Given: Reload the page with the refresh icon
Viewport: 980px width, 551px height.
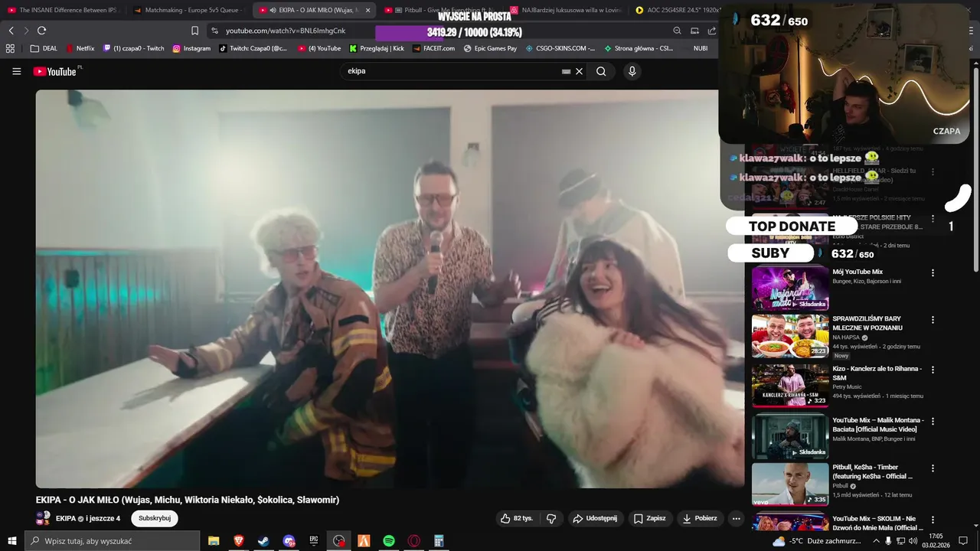Looking at the screenshot, I should (x=41, y=31).
